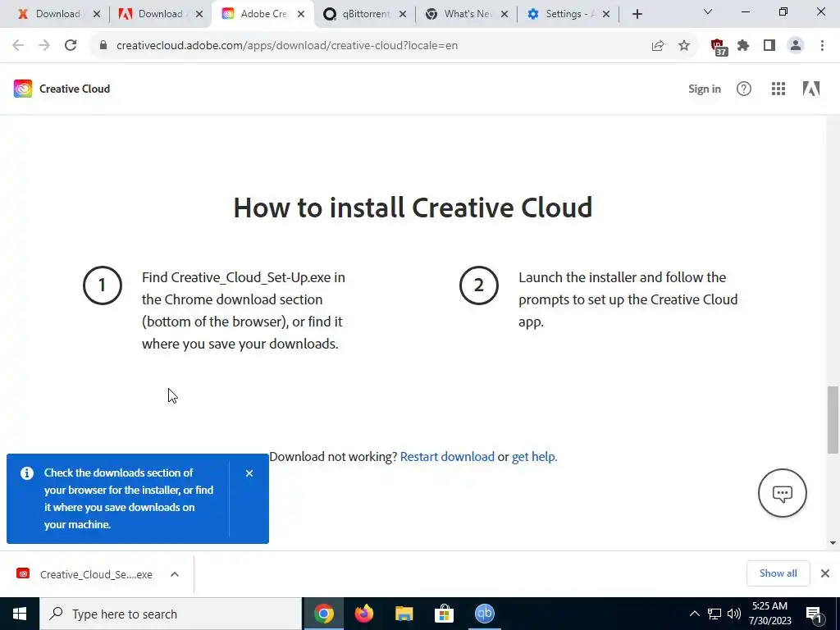
Task: Open the notification center icon
Action: [x=815, y=614]
